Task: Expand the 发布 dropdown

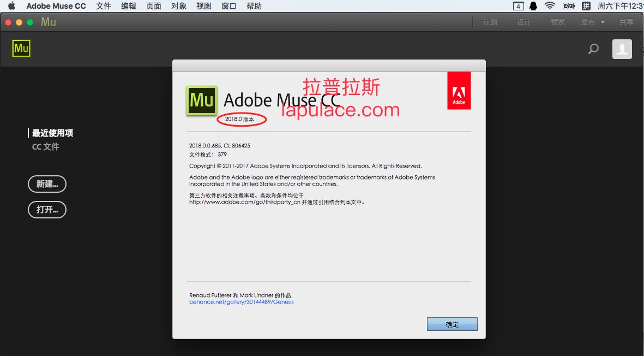Action: (x=593, y=22)
